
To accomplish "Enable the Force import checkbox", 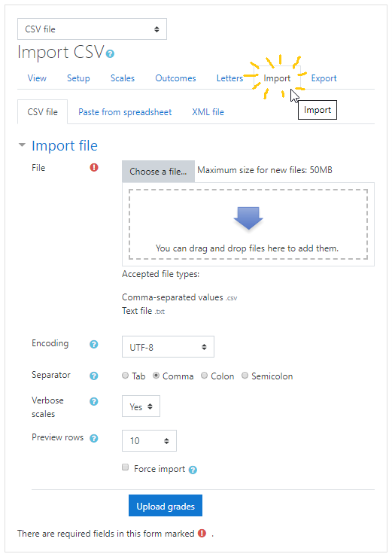I will (x=125, y=467).
